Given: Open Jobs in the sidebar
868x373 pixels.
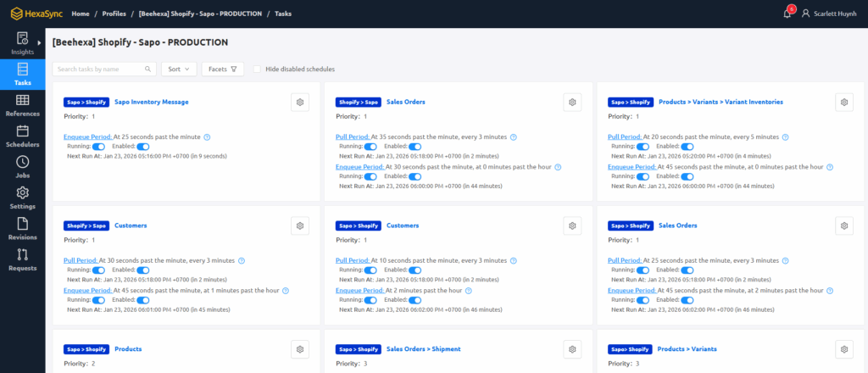Looking at the screenshot, I should [x=23, y=168].
